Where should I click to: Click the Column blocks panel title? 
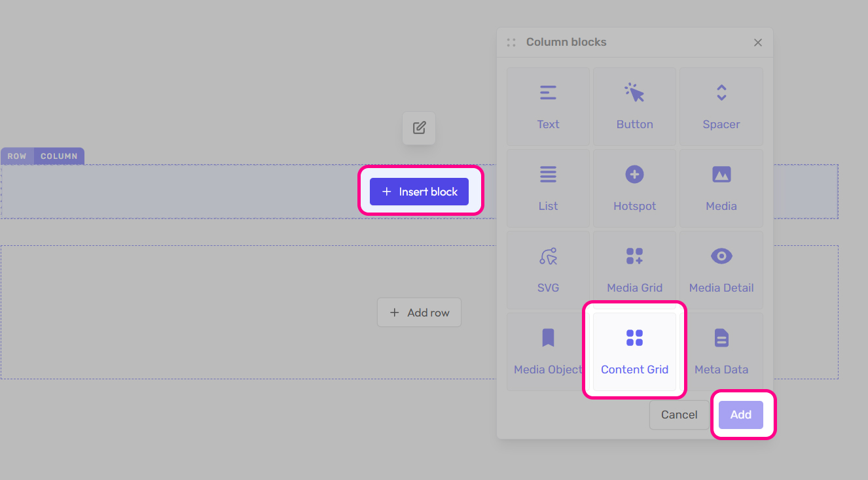tap(566, 42)
